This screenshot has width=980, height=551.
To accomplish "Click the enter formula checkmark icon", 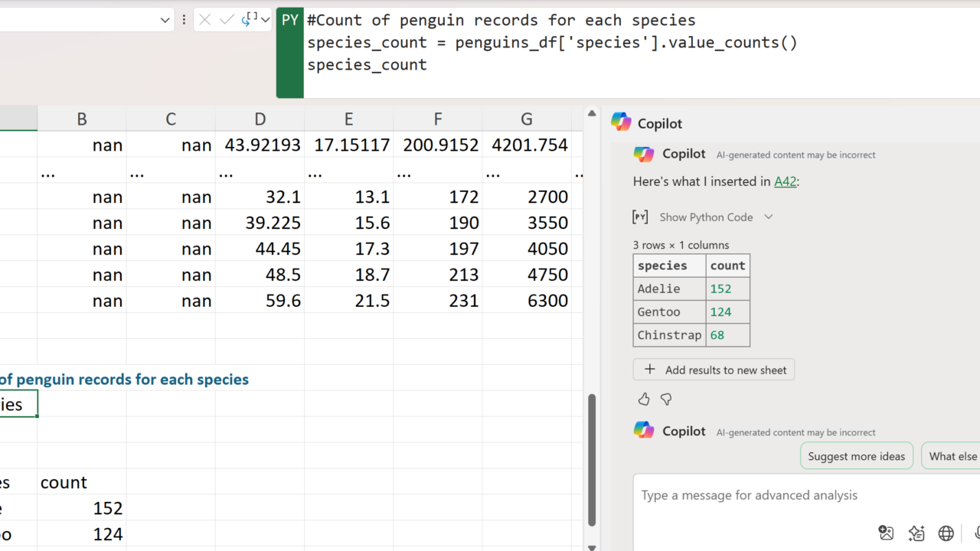I will click(x=227, y=20).
